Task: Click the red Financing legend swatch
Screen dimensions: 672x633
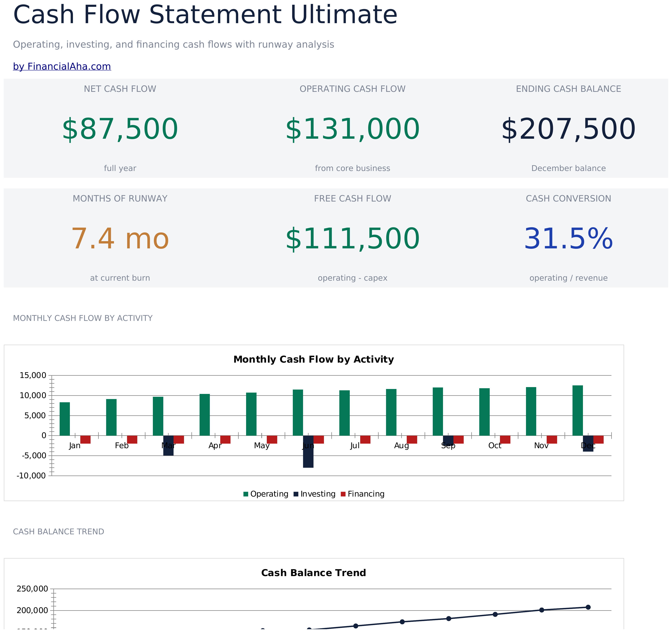Action: pos(343,494)
